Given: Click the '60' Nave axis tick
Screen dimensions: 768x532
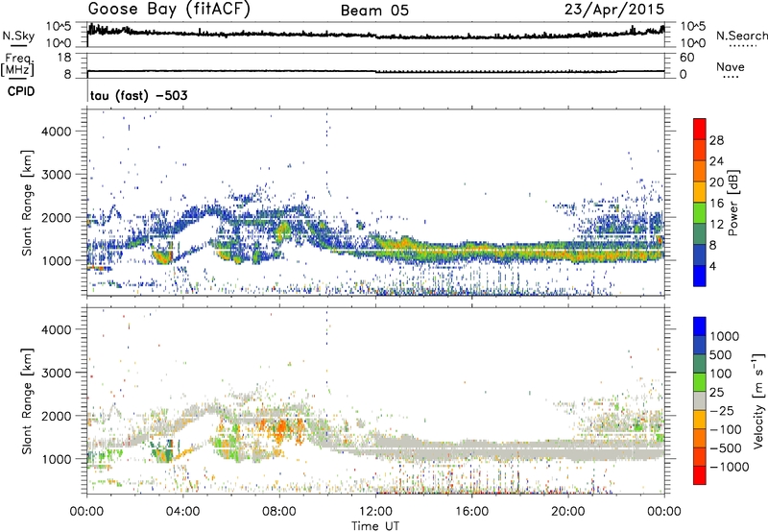Looking at the screenshot, I should click(686, 58).
